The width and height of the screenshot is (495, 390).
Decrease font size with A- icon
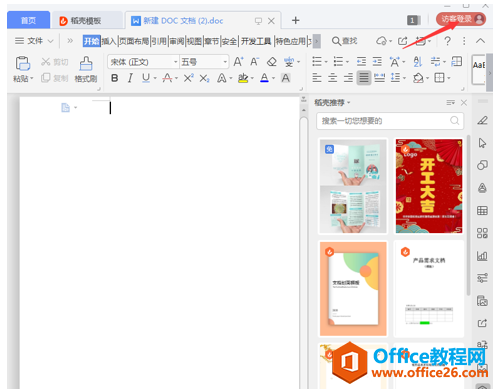(x=254, y=62)
